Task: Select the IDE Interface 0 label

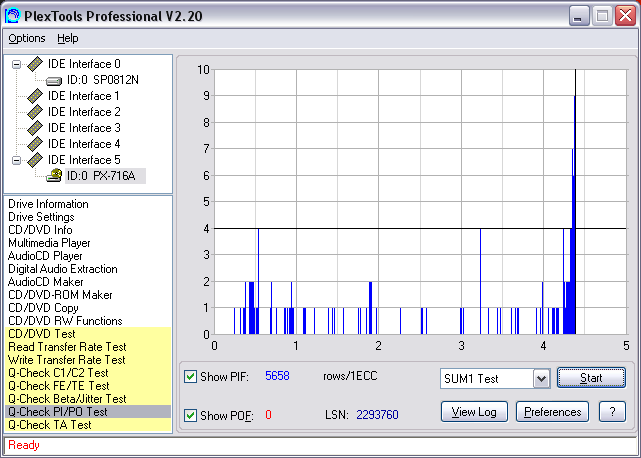Action: point(84,64)
